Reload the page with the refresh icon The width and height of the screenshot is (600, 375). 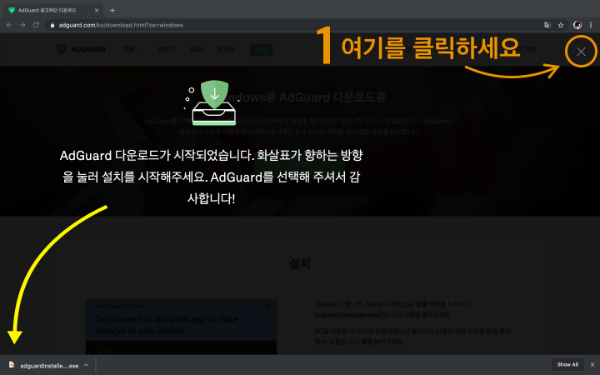coord(36,25)
